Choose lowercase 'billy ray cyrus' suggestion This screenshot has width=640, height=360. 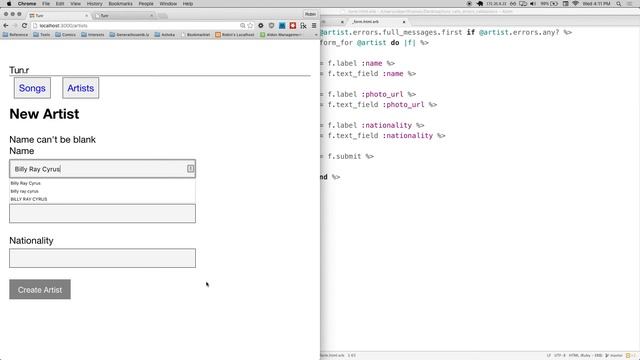(102, 191)
